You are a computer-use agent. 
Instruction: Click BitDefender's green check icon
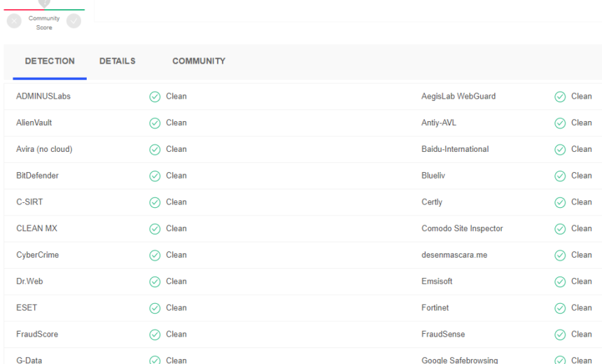click(155, 176)
